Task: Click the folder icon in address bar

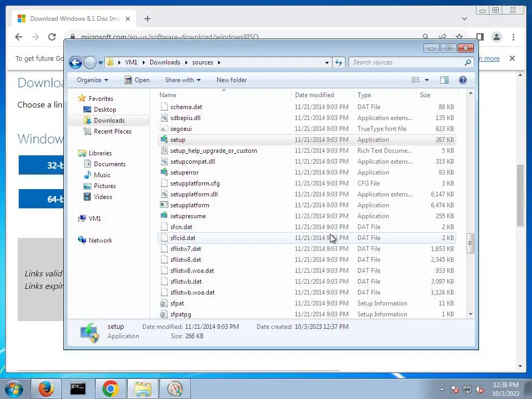Action: (110, 62)
